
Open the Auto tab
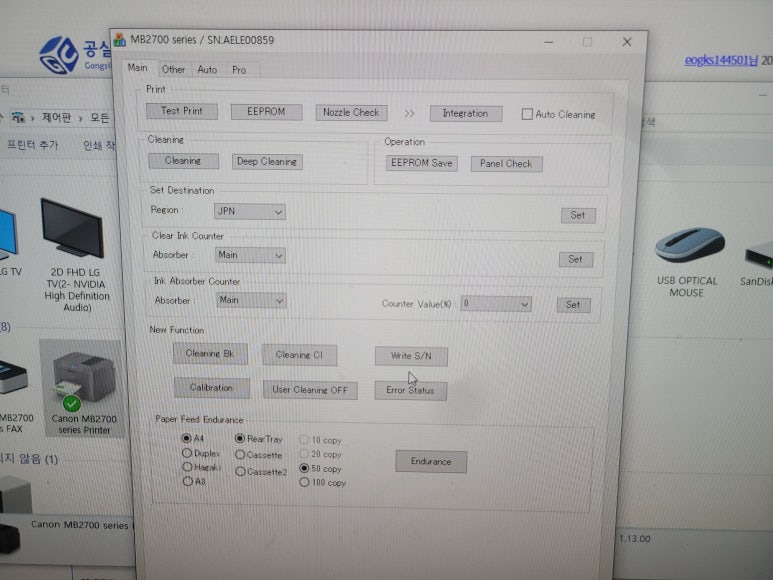(x=207, y=70)
